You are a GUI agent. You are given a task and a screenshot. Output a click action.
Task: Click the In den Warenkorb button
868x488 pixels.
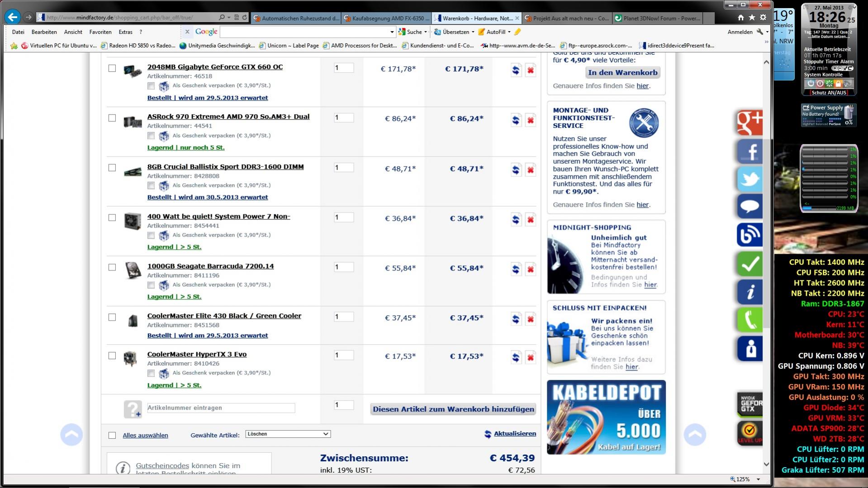point(622,72)
